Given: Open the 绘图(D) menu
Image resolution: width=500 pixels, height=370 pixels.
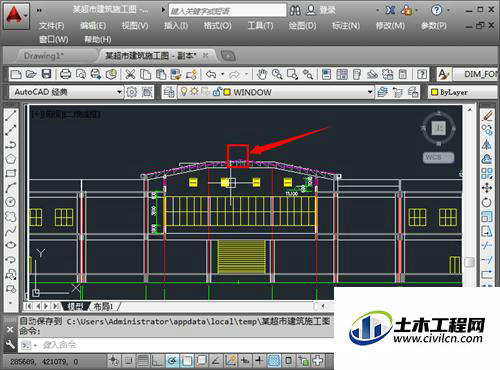Looking at the screenshot, I should pyautogui.click(x=302, y=26).
